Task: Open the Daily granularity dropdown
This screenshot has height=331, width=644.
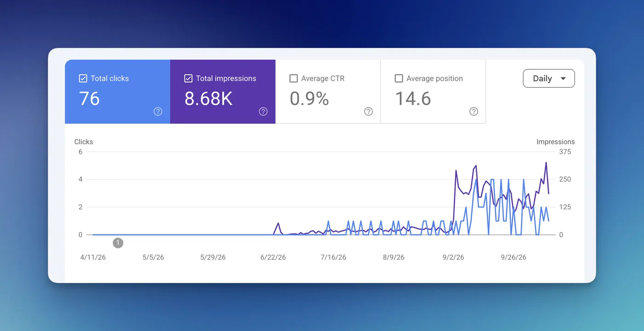Action: (x=549, y=78)
